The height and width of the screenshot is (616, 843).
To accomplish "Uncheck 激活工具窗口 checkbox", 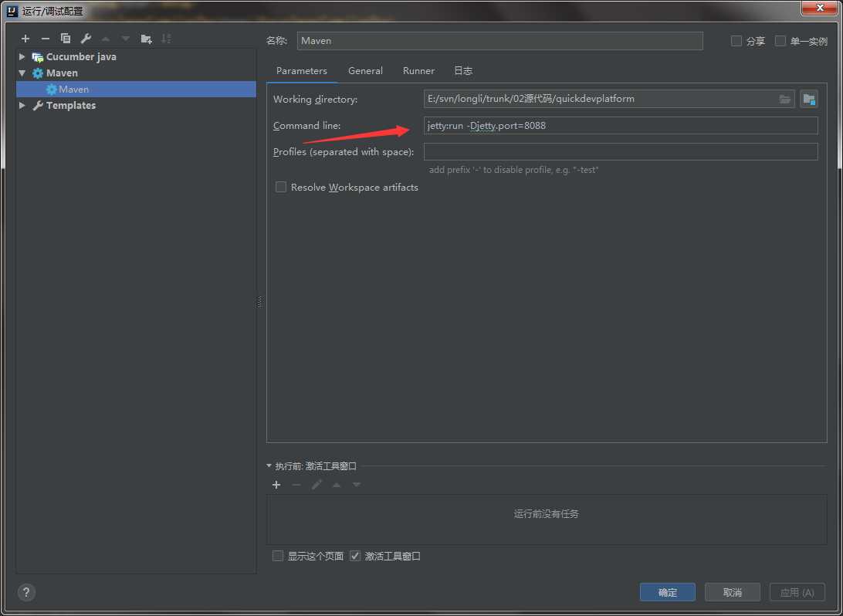I will pos(355,556).
